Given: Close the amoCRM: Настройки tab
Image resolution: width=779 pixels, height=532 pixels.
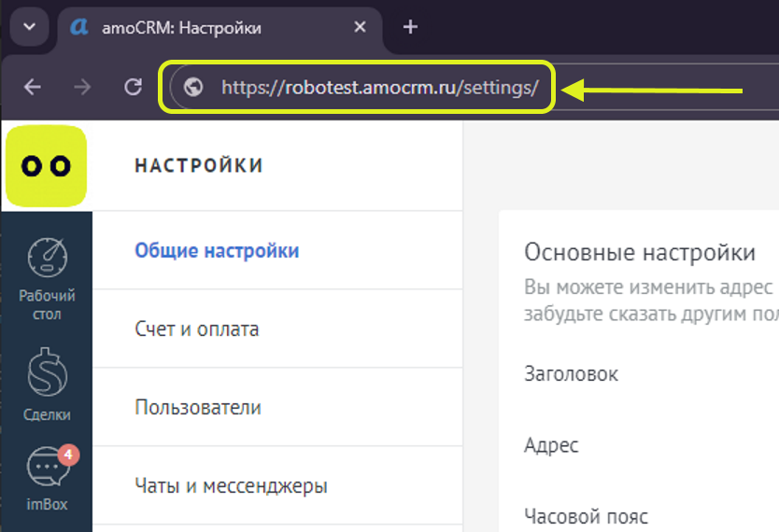Looking at the screenshot, I should (360, 27).
